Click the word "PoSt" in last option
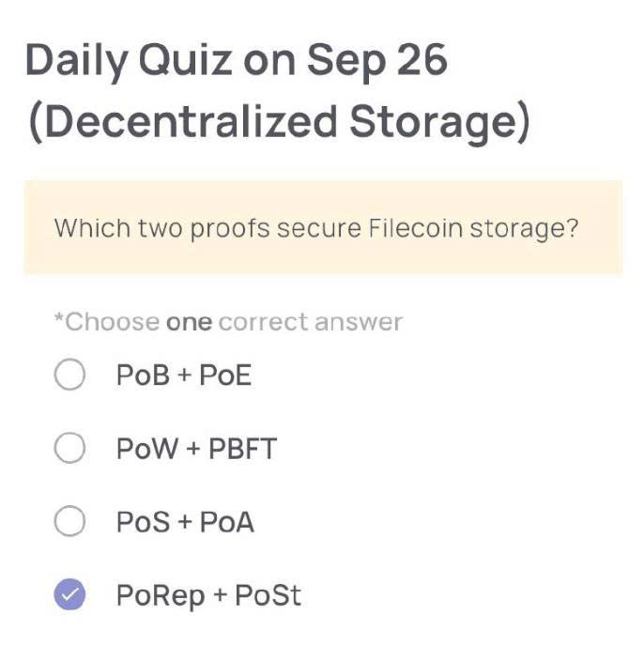Viewport: 644px width, 660px height. point(268,595)
